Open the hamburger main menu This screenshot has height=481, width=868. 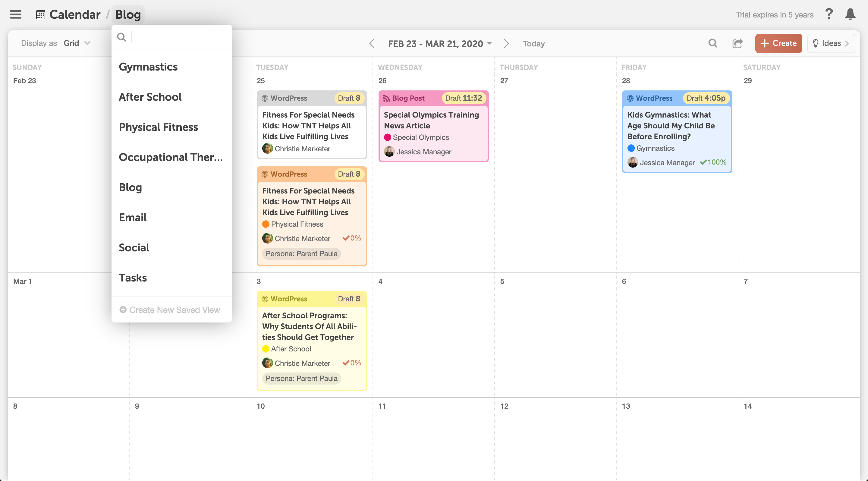(x=15, y=14)
